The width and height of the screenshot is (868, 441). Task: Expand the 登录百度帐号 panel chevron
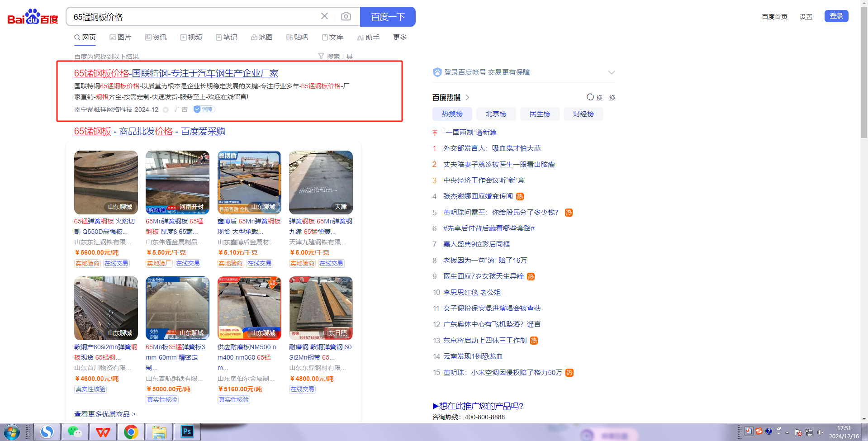612,72
